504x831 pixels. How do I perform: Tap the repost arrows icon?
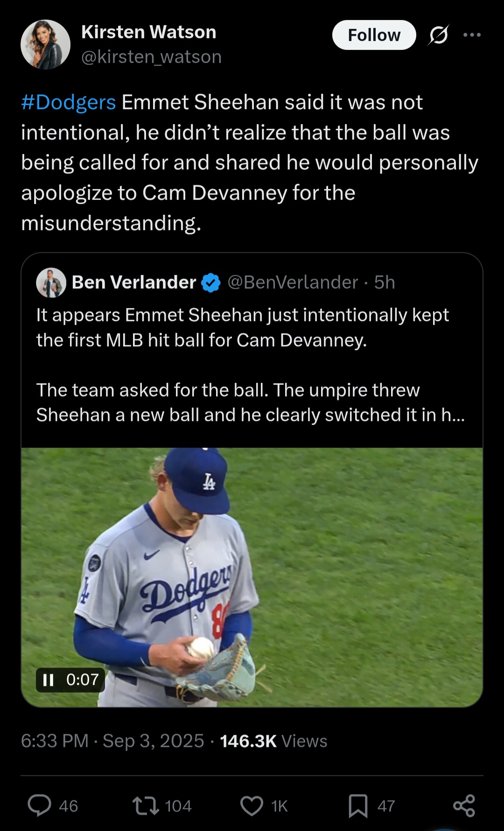coord(146,805)
